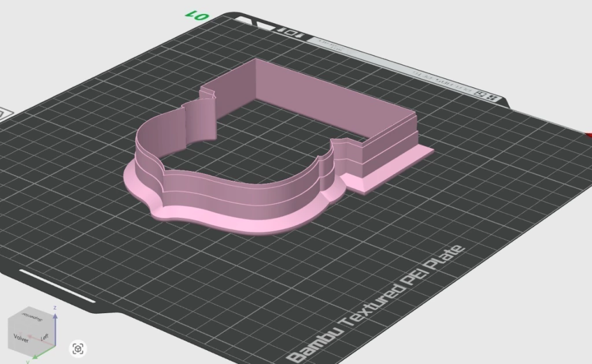Click the partially visible plate icon at left edge
This screenshot has width=592, height=364.
point(3,114)
